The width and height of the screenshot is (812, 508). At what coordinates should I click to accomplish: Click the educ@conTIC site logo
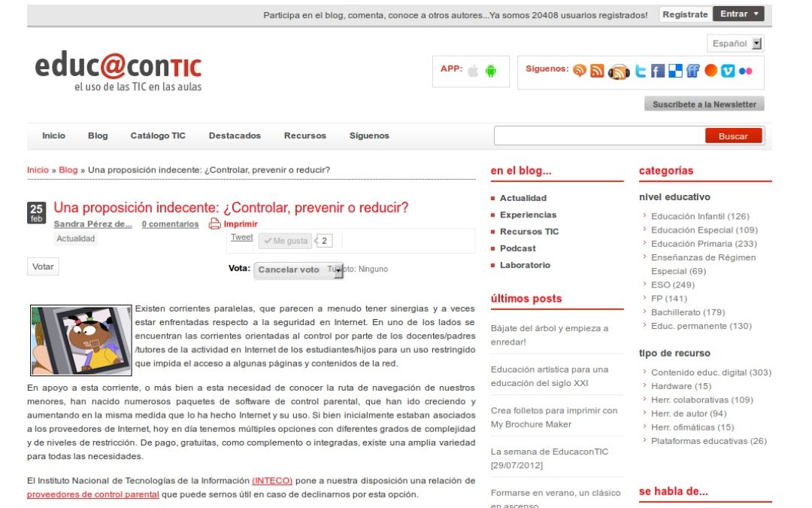pyautogui.click(x=118, y=71)
